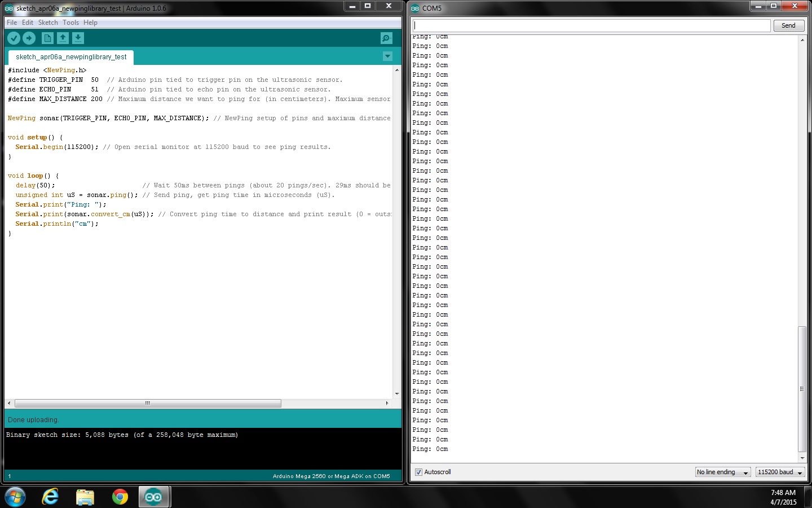Open the Help menu
This screenshot has width=812, height=508.
pos(90,23)
